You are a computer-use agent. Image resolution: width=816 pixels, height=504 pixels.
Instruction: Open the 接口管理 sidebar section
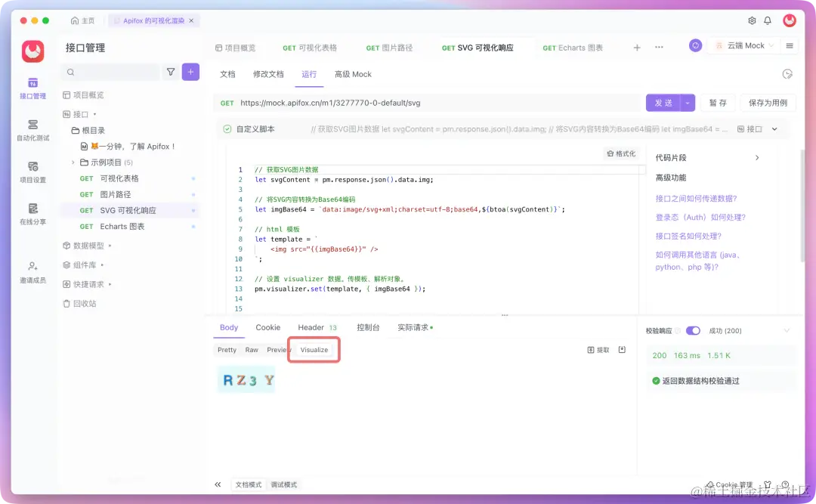32,88
